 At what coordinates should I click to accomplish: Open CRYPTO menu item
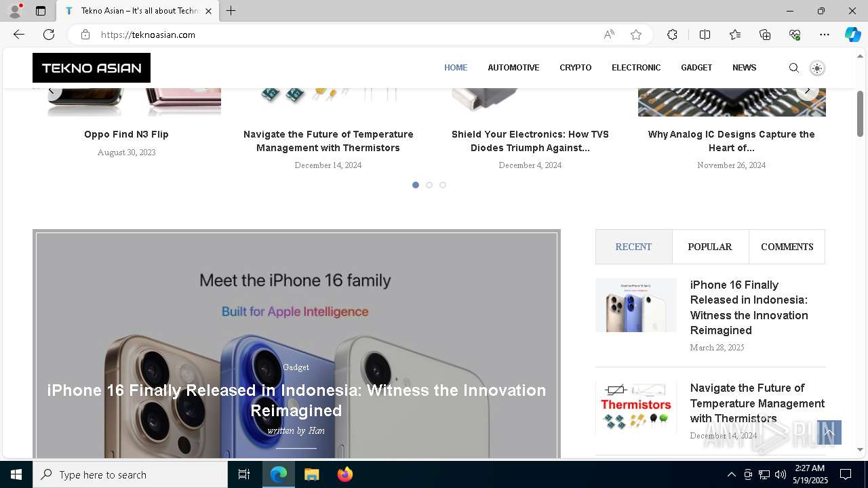tap(576, 68)
